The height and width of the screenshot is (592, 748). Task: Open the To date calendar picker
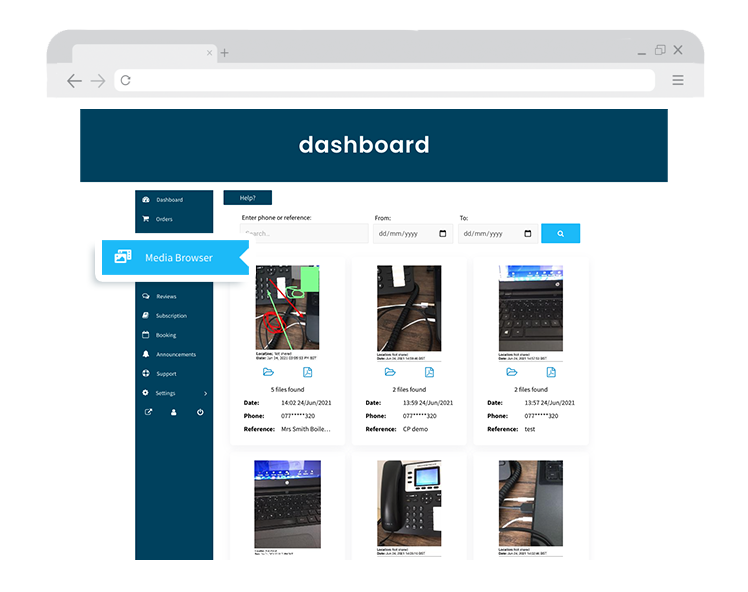[x=528, y=233]
